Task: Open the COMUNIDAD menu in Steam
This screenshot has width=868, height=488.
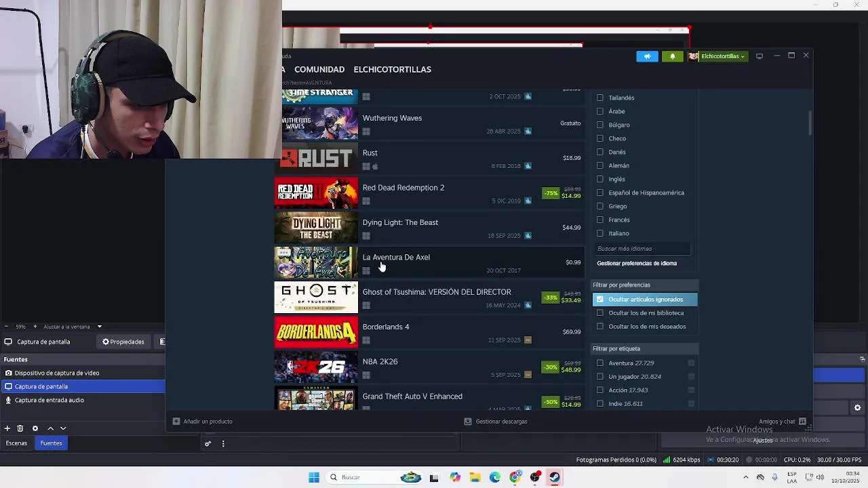Action: pyautogui.click(x=319, y=69)
